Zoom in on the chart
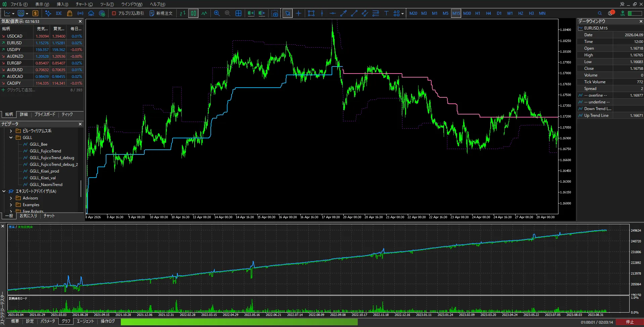The height and width of the screenshot is (327, 644). click(x=217, y=13)
